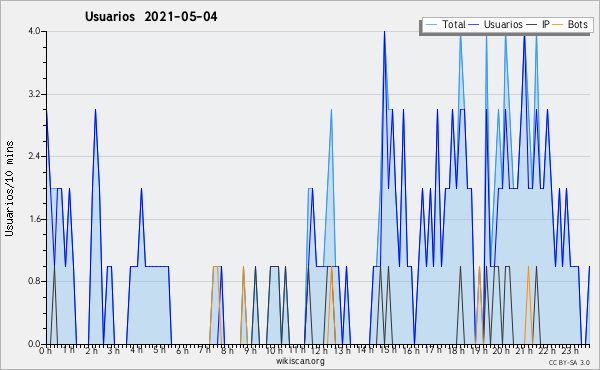Click the '2 h' x-axis label

pyautogui.click(x=91, y=350)
